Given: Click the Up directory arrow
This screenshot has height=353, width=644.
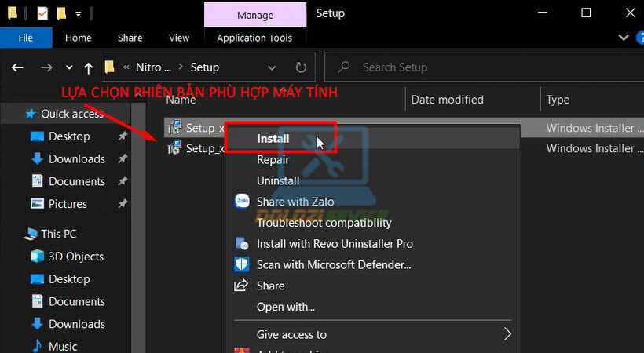Looking at the screenshot, I should pos(88,67).
